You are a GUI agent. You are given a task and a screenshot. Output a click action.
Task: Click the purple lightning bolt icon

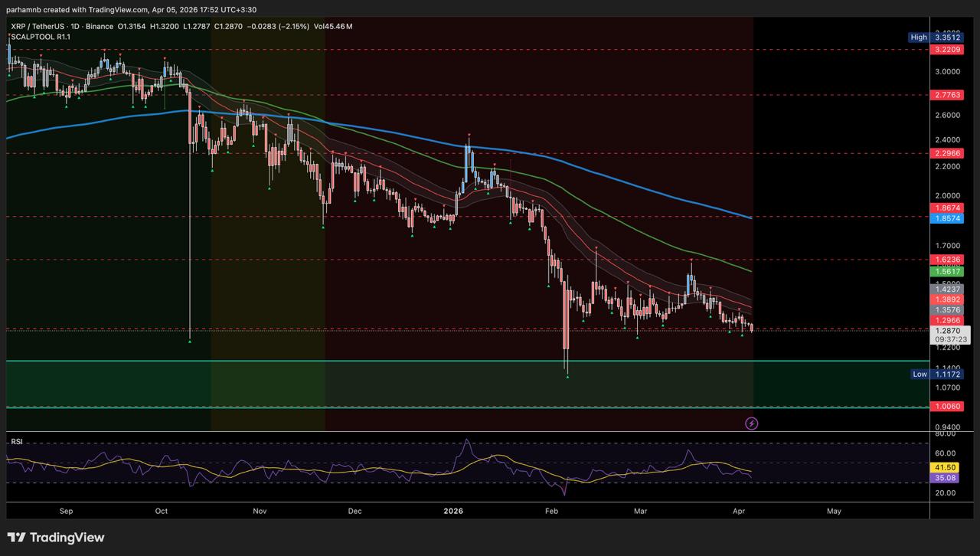751,424
